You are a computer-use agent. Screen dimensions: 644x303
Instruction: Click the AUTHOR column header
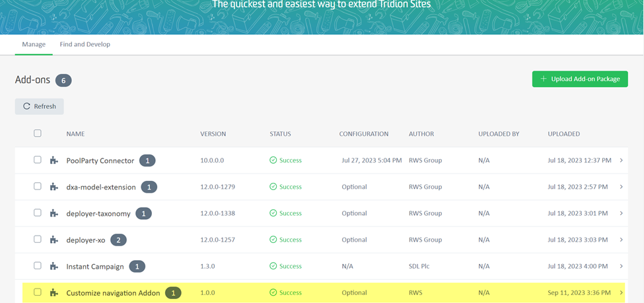click(x=421, y=134)
